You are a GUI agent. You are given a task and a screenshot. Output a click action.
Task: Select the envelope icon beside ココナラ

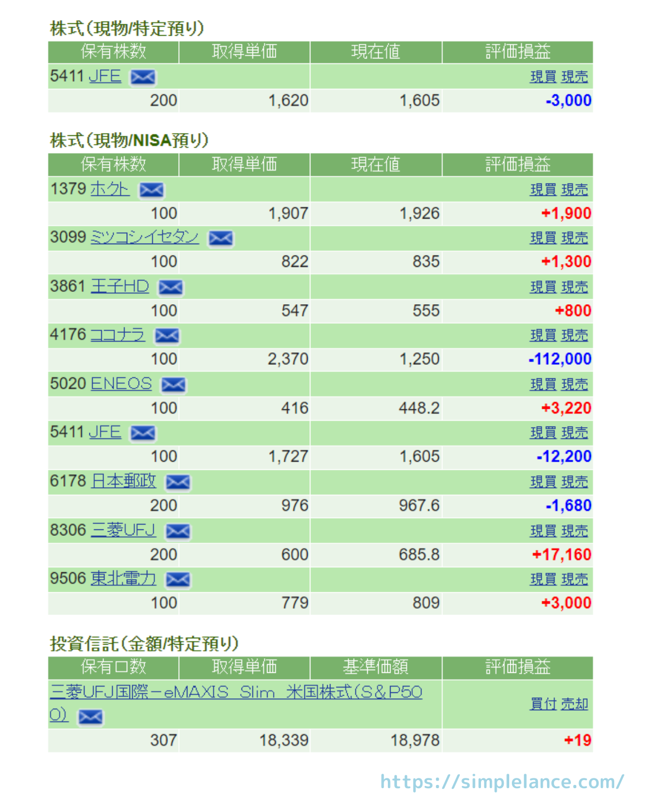(167, 336)
